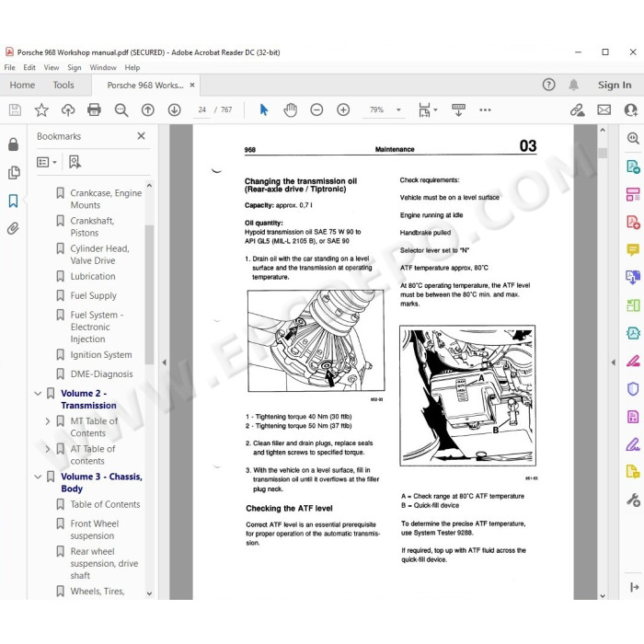This screenshot has height=644, width=644.
Task: Open zoom level dropdown arrow
Action: 398,109
